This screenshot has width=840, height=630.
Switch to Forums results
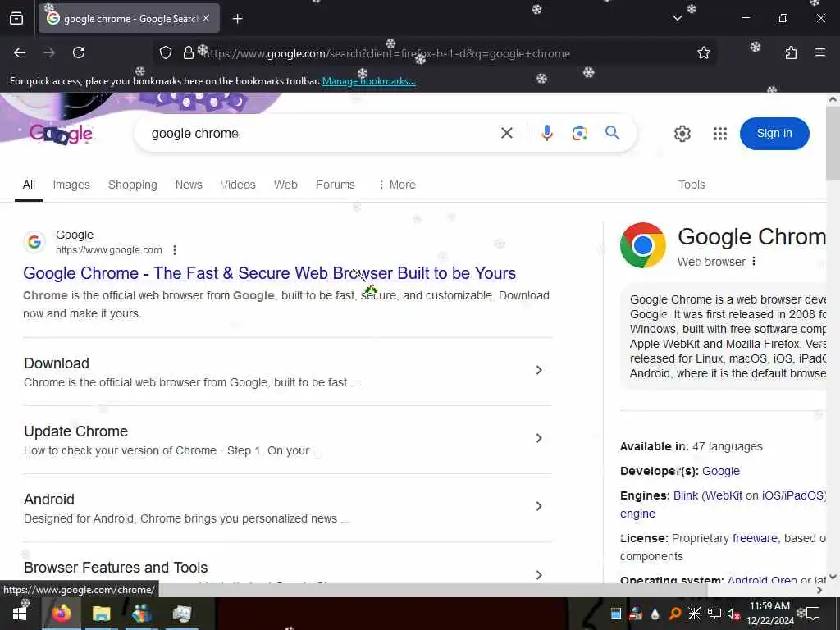tap(335, 185)
